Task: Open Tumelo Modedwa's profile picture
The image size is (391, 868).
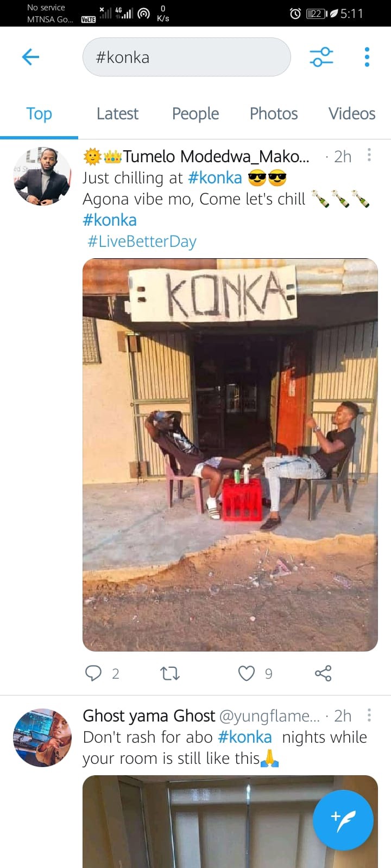Action: (x=42, y=176)
